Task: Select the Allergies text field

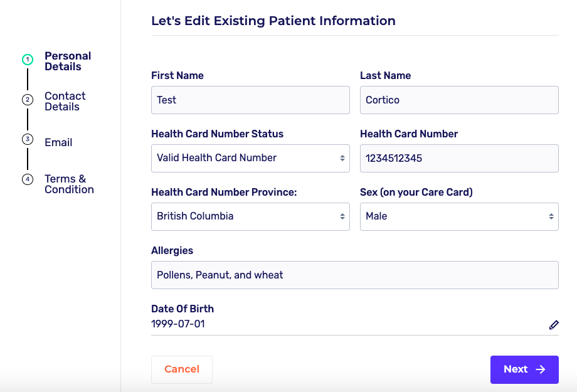Action: (x=354, y=275)
